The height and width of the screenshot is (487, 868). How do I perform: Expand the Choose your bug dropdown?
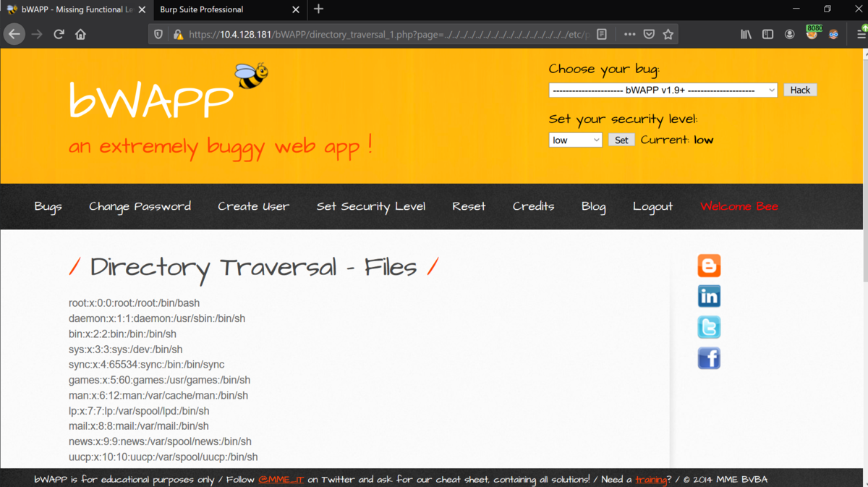click(x=663, y=90)
